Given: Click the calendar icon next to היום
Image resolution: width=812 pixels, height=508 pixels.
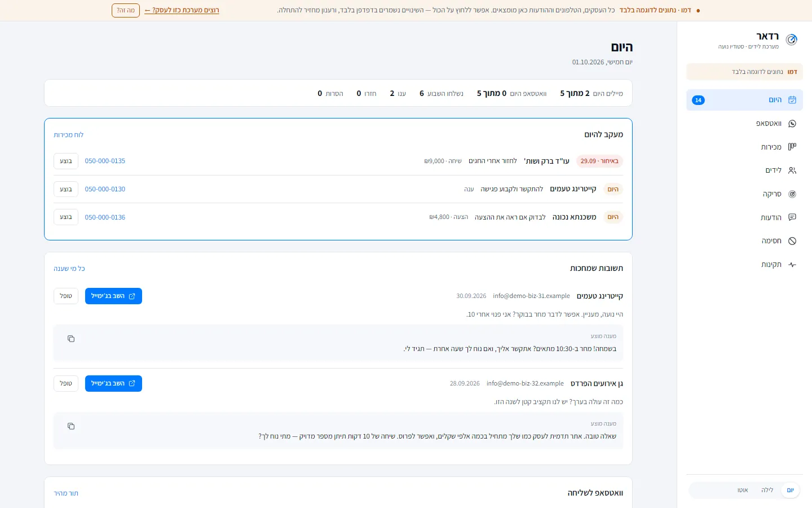Looking at the screenshot, I should coord(792,100).
